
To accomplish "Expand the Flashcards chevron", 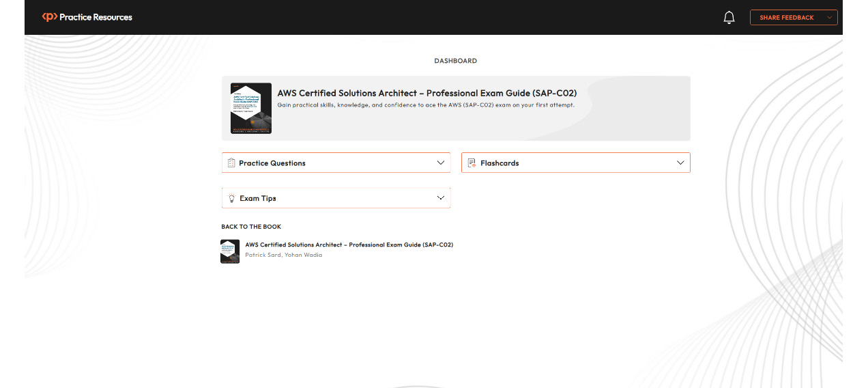I will coord(680,163).
